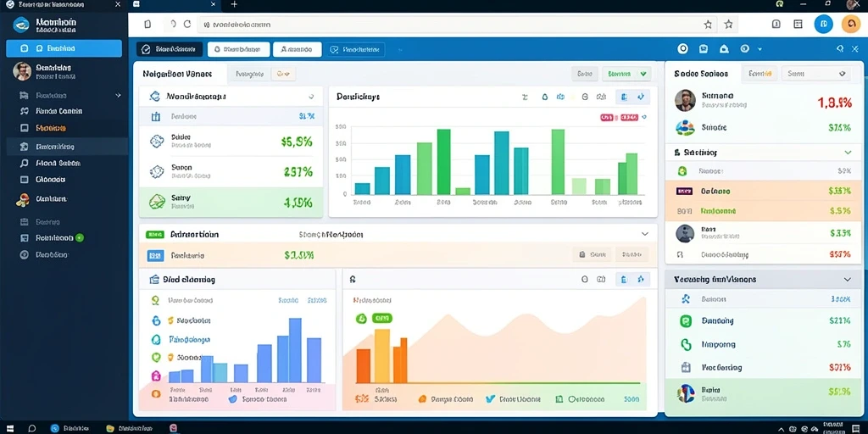Screen dimensions: 868x434
Task: Collapse the lower right panel using its header chevron
Action: click(847, 280)
